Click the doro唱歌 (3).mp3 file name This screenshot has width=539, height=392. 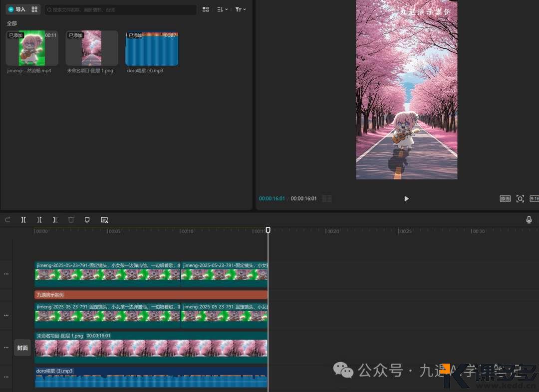145,70
